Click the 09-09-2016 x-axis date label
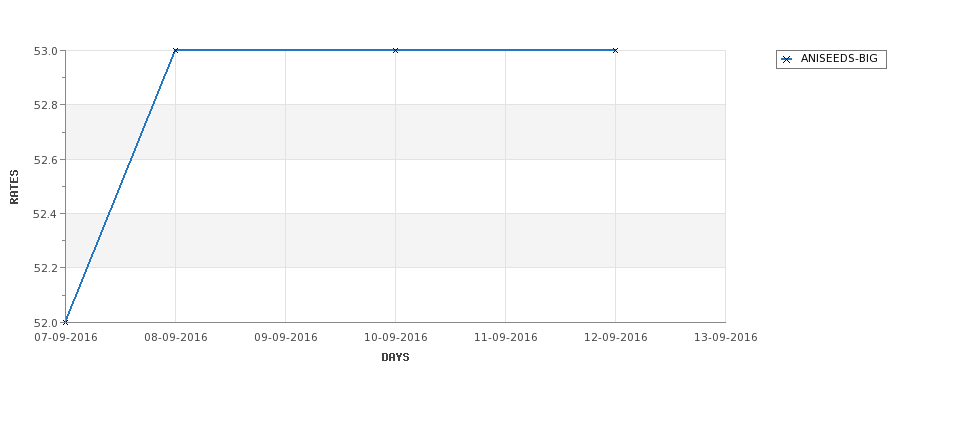This screenshot has width=975, height=429. pyautogui.click(x=286, y=338)
